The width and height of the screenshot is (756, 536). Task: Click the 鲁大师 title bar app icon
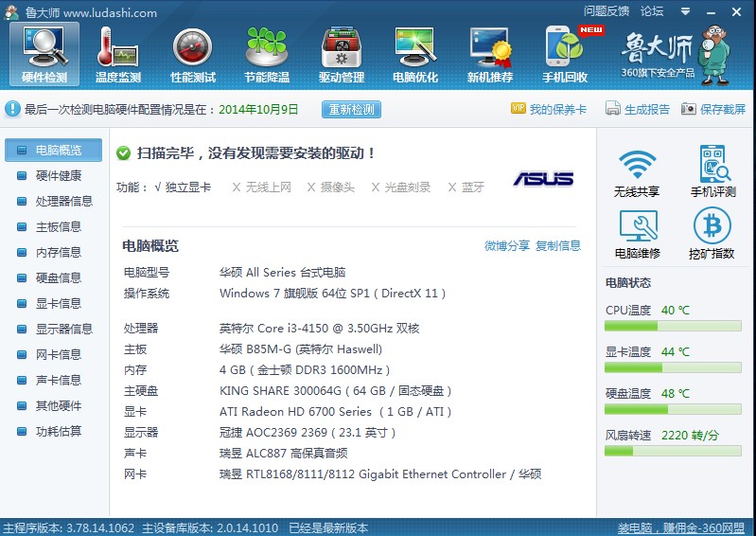(x=11, y=11)
